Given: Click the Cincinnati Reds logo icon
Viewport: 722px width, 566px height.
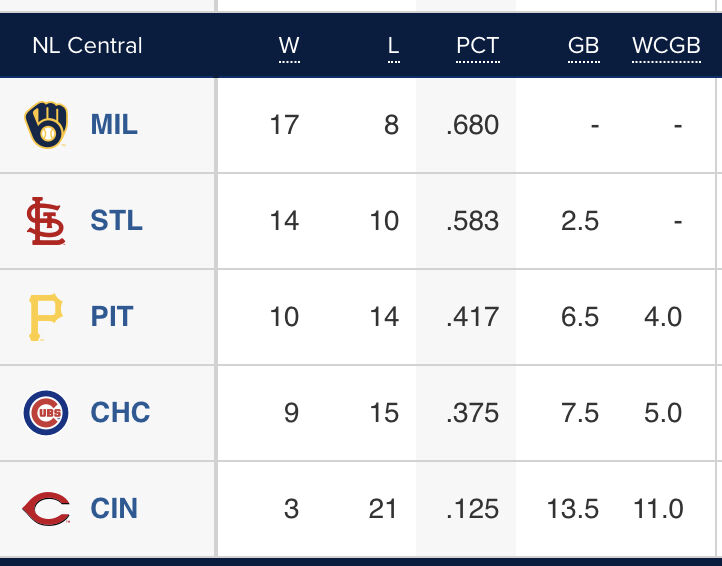Looking at the screenshot, I should pos(46,509).
